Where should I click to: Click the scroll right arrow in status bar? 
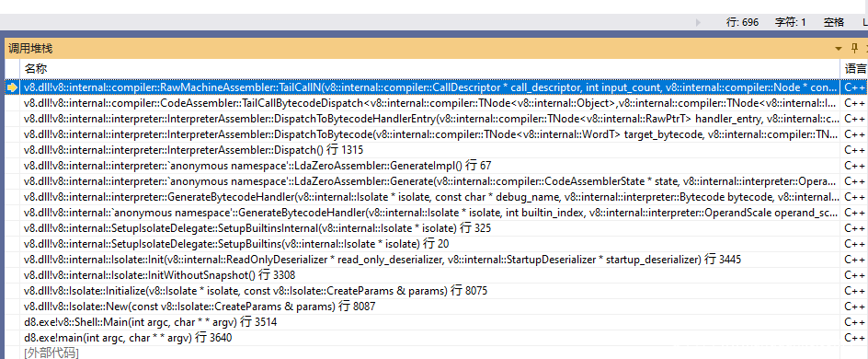(x=698, y=23)
